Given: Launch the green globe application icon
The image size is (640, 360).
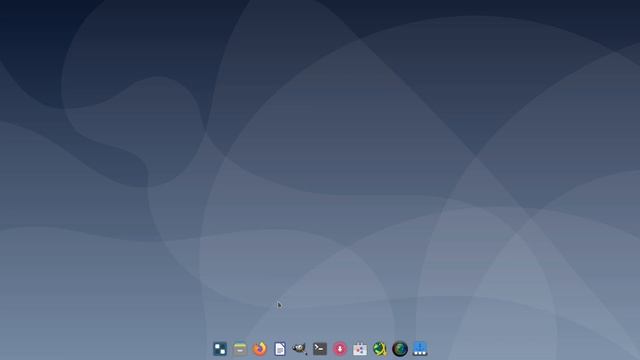Looking at the screenshot, I should [x=380, y=349].
